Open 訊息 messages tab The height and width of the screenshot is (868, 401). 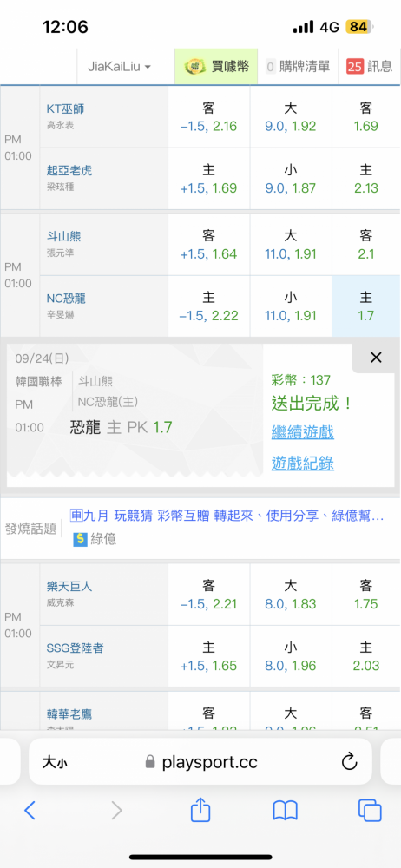(370, 67)
